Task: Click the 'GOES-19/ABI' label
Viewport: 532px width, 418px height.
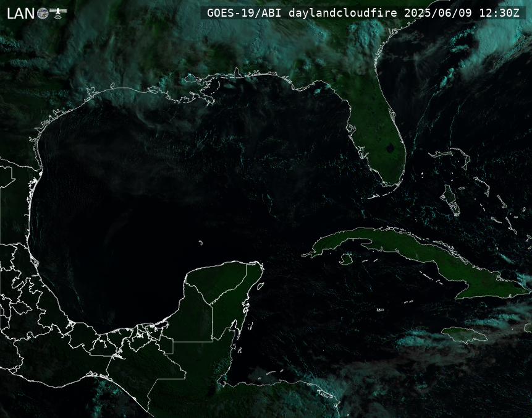Action: click(x=243, y=13)
